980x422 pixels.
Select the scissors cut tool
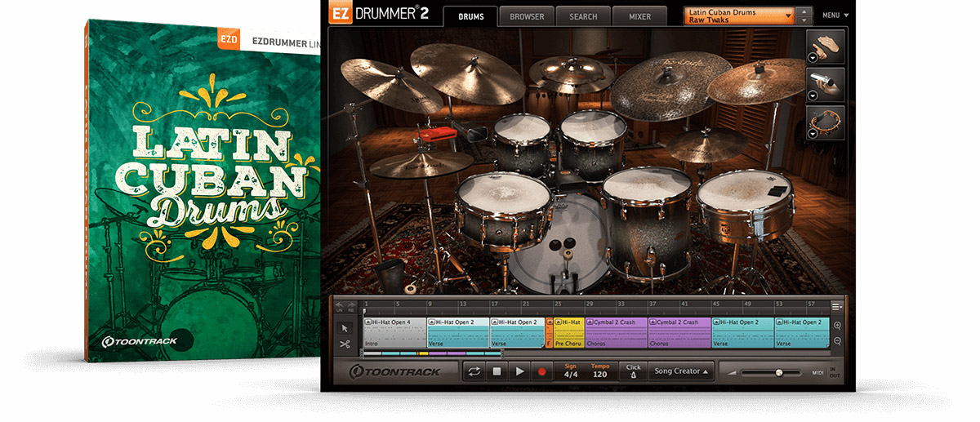pyautogui.click(x=345, y=344)
